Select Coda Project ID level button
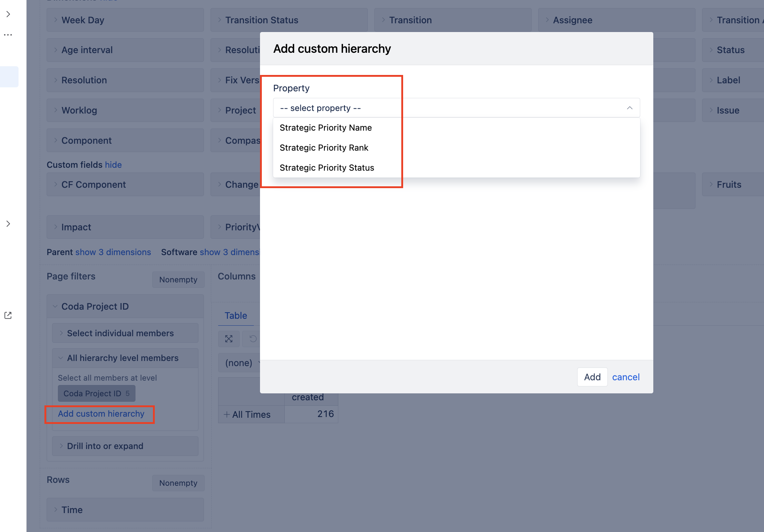764x532 pixels. [x=97, y=393]
